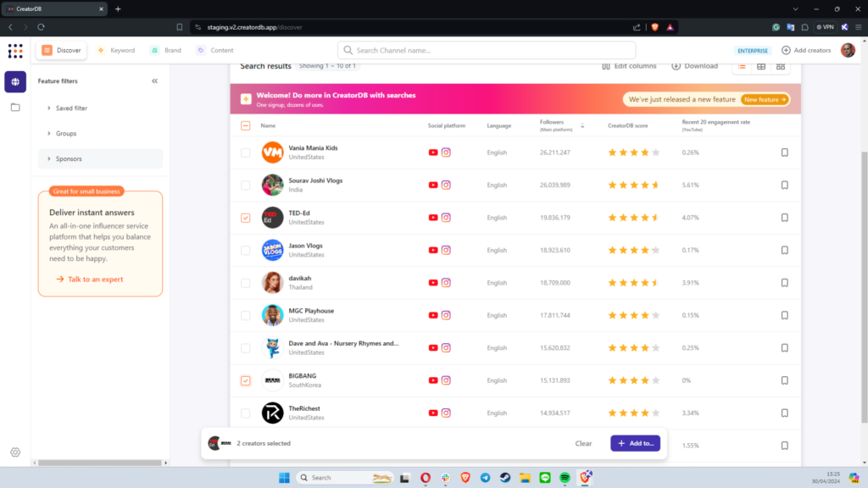Open YouTube icon for BIGBANG
868x488 pixels.
(433, 380)
